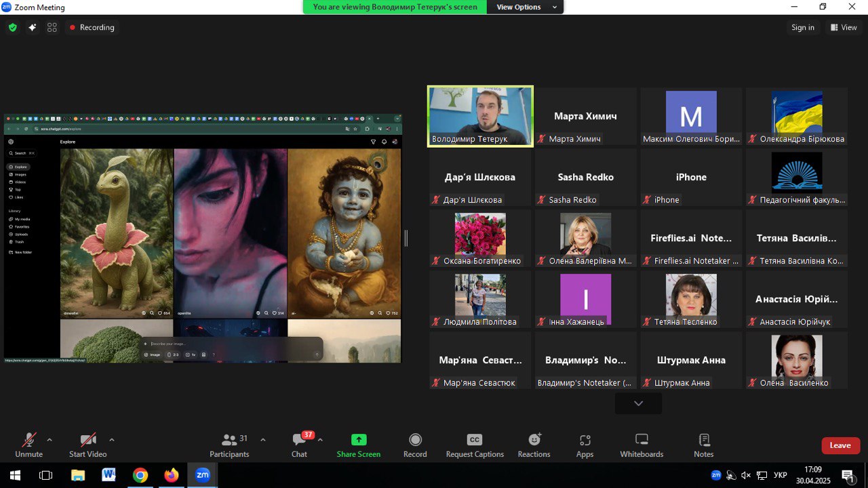Click Explore in shared Sora sidebar
The height and width of the screenshot is (488, 868).
click(x=18, y=167)
